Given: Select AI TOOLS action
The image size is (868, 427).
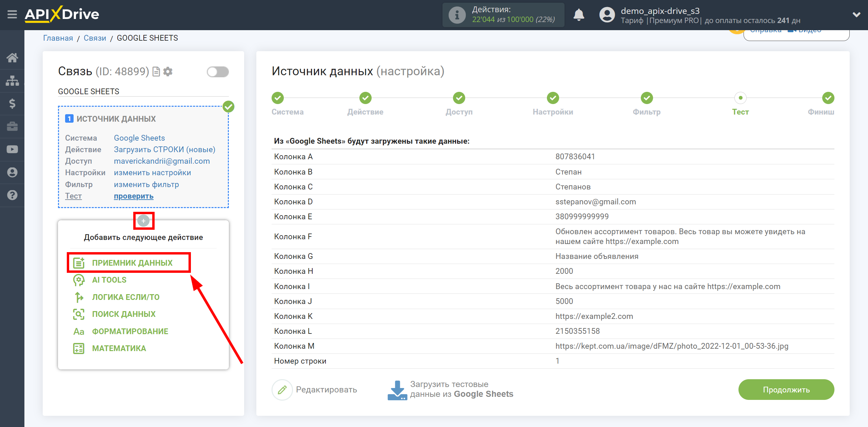Looking at the screenshot, I should coord(109,280).
